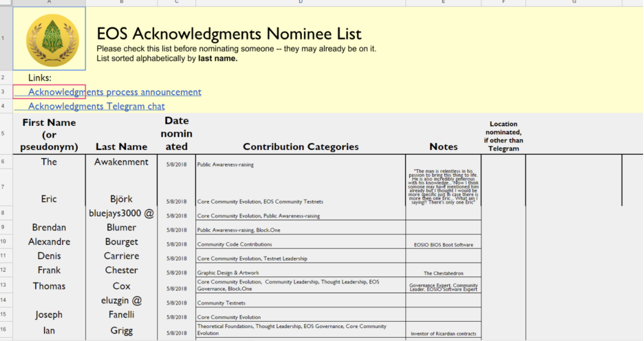644x341 pixels.
Task: Click the 'Blumer' last name cell
Action: click(x=121, y=227)
